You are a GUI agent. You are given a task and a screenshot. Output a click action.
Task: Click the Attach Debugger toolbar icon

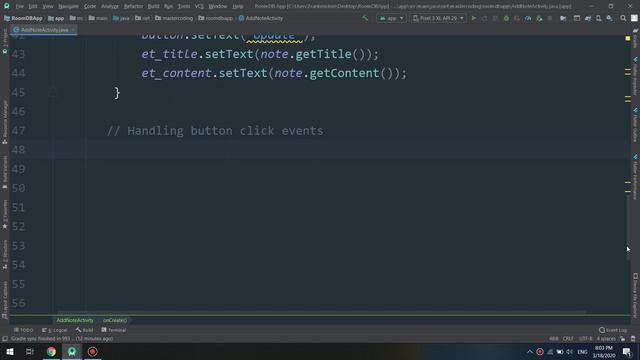click(539, 18)
